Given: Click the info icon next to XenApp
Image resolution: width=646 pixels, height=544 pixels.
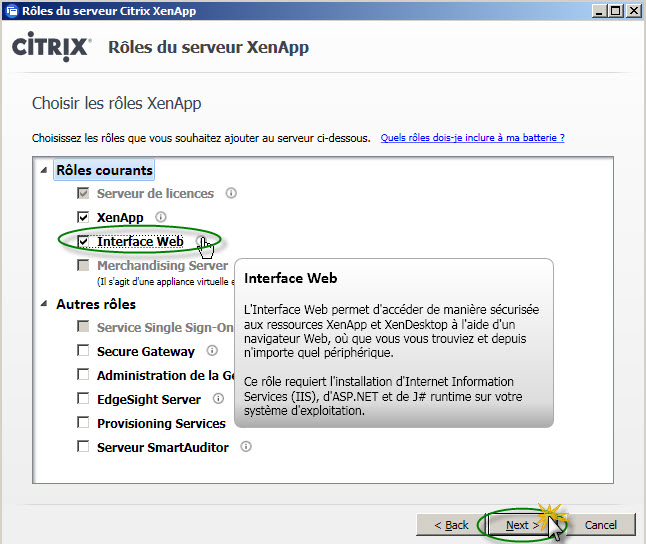Looking at the screenshot, I should click(161, 217).
